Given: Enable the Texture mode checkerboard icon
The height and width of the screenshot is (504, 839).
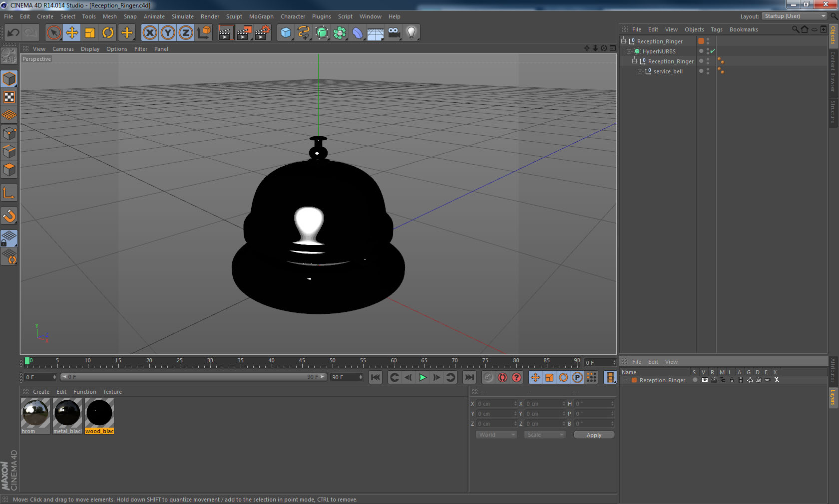Looking at the screenshot, I should [9, 97].
